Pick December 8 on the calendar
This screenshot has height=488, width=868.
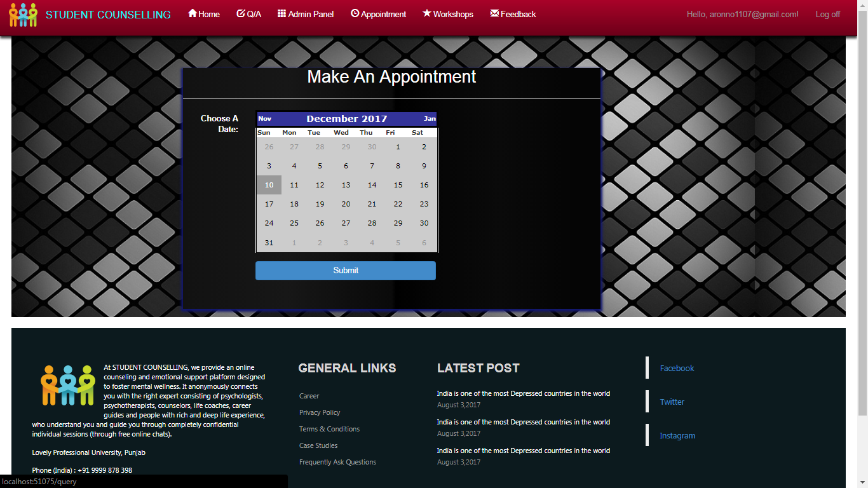click(x=398, y=166)
